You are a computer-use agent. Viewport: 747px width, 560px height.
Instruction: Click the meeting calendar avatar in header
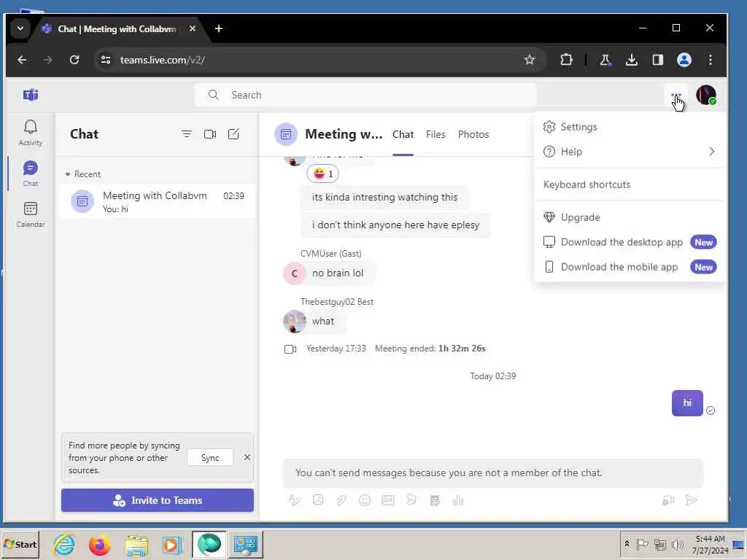pyautogui.click(x=286, y=134)
